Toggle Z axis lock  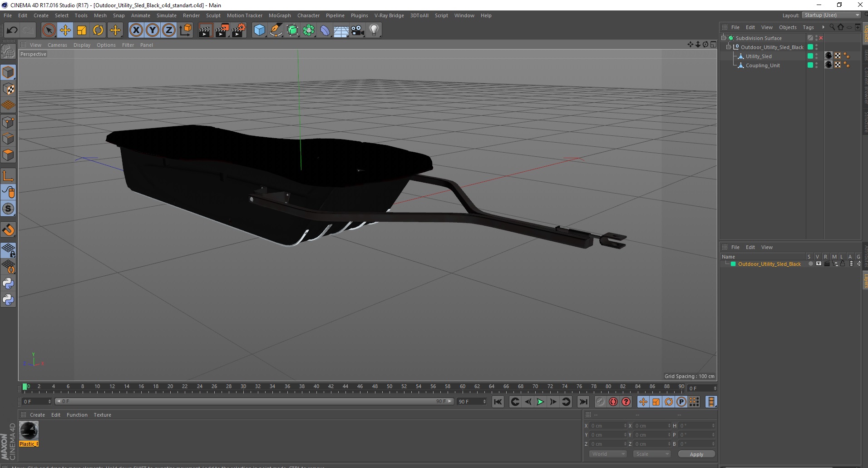[x=169, y=30]
